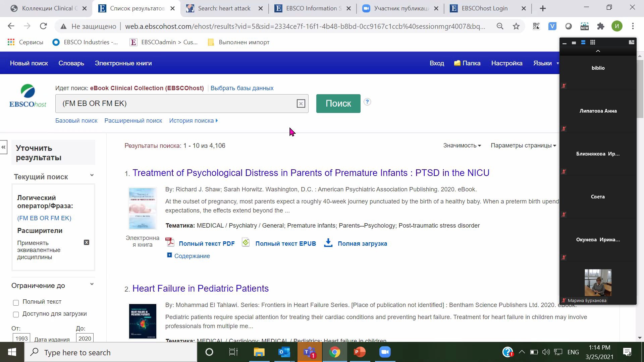The width and height of the screenshot is (644, 362).
Task: Go back to the previous page
Action: (11, 26)
